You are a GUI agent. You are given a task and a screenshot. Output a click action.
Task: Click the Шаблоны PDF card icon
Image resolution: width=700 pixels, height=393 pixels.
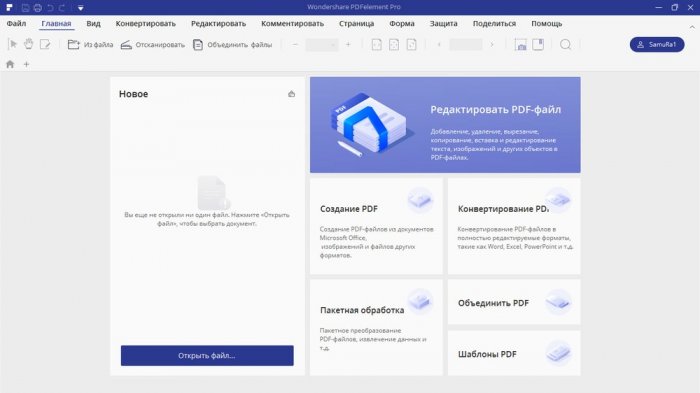point(558,353)
